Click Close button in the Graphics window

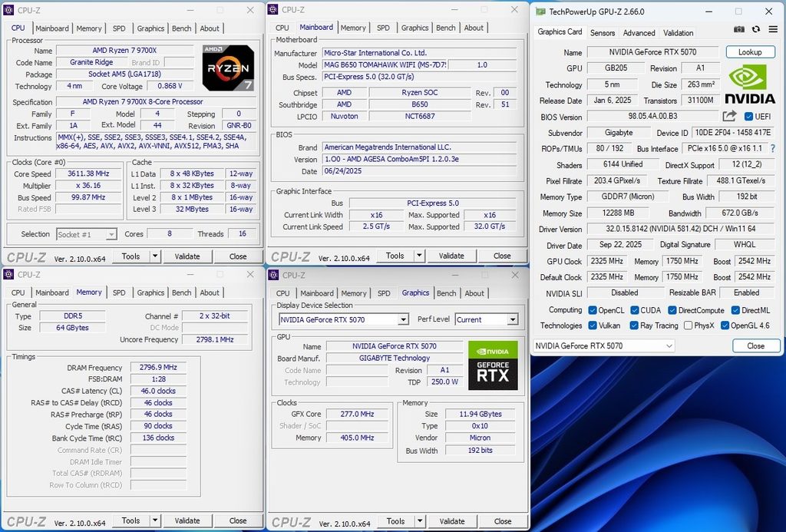[502, 521]
